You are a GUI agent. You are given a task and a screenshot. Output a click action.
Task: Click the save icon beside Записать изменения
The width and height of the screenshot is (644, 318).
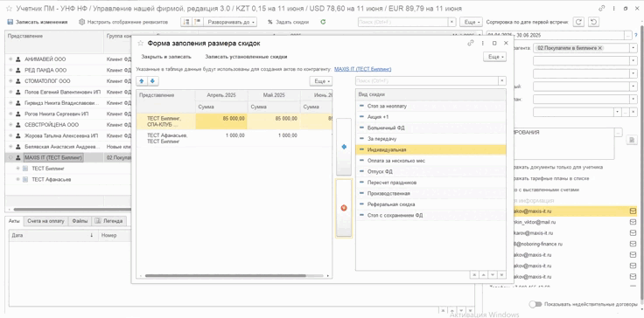10,22
